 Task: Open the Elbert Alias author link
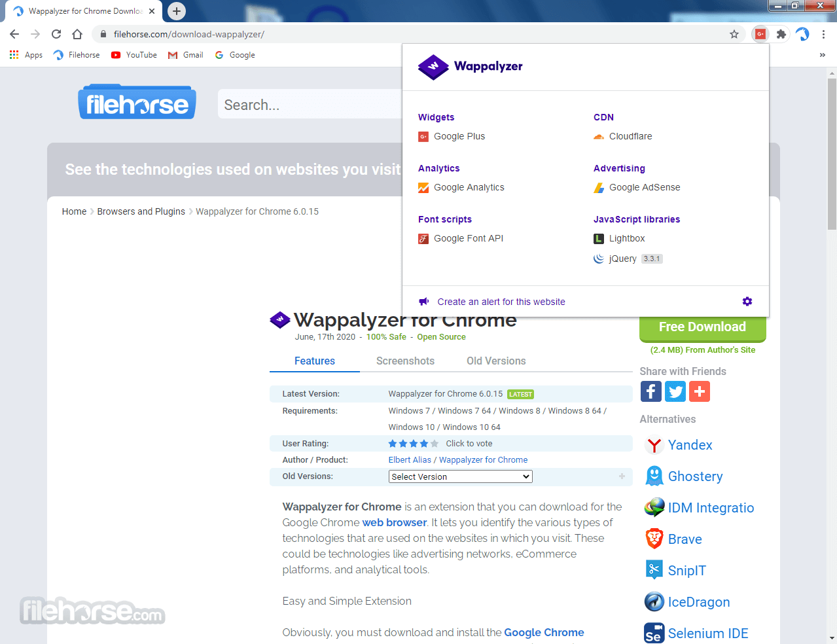pyautogui.click(x=410, y=460)
